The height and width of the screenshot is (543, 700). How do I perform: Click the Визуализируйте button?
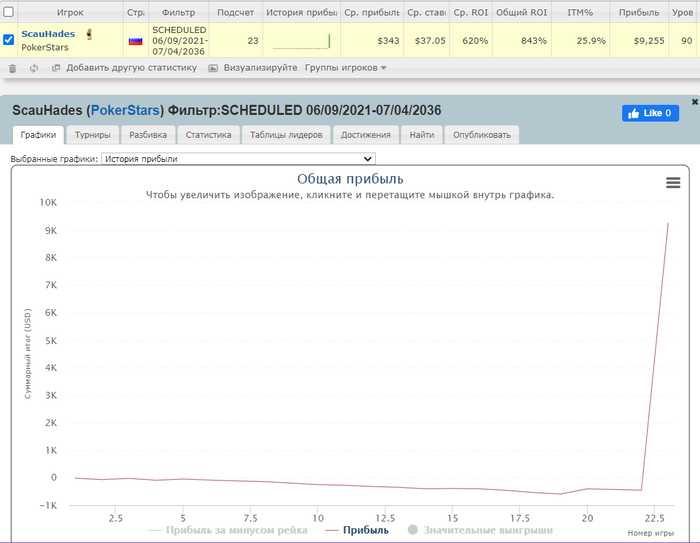tap(260, 68)
